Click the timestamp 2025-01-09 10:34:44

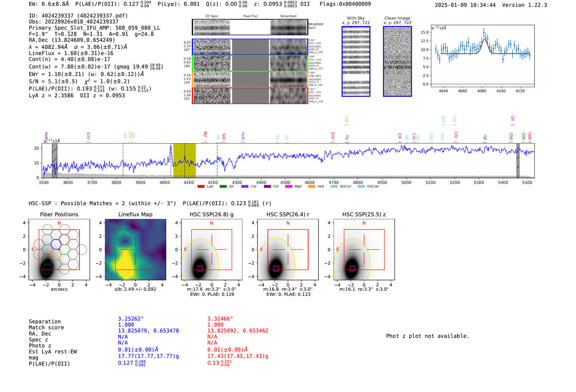[465, 5]
